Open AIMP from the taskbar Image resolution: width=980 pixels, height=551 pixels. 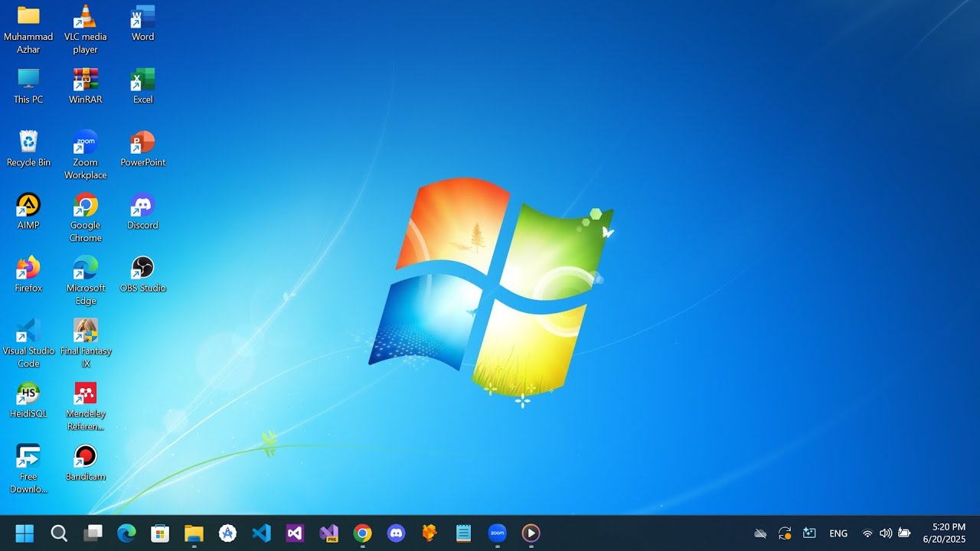(x=227, y=533)
